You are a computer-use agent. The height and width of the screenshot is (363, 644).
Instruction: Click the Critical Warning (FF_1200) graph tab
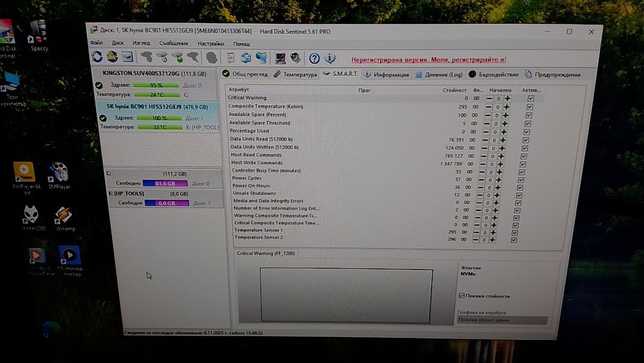pos(266,253)
